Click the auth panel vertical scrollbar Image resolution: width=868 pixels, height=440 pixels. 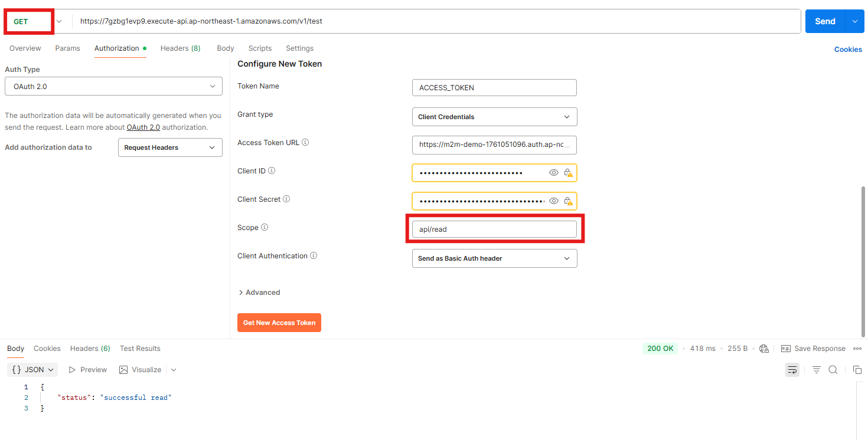tap(864, 260)
